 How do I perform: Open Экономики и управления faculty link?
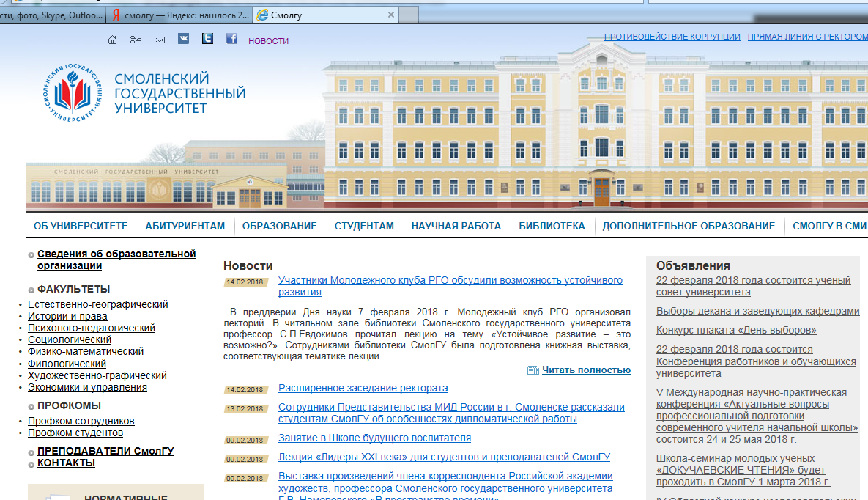pos(87,388)
